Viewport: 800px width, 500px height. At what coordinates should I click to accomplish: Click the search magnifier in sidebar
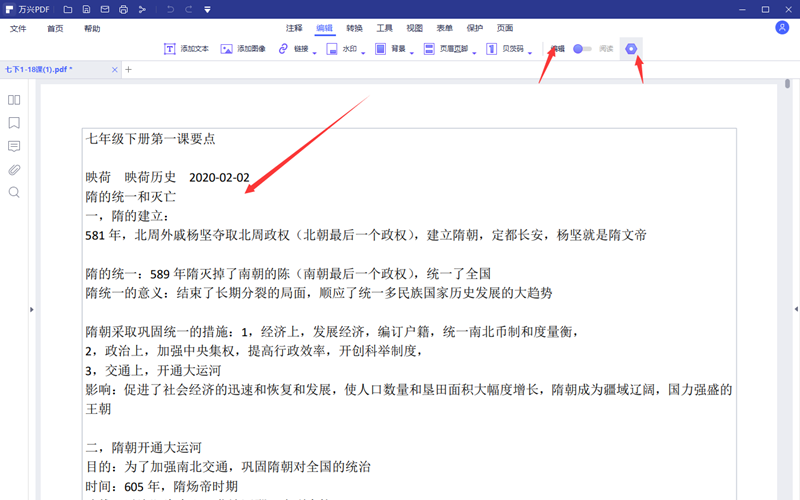coord(14,192)
